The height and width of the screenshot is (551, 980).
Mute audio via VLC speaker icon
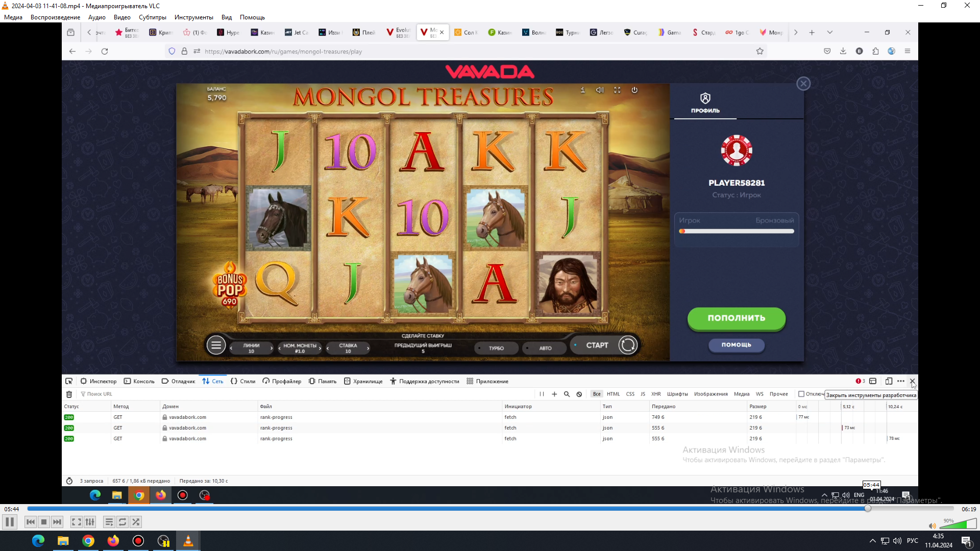(x=932, y=526)
